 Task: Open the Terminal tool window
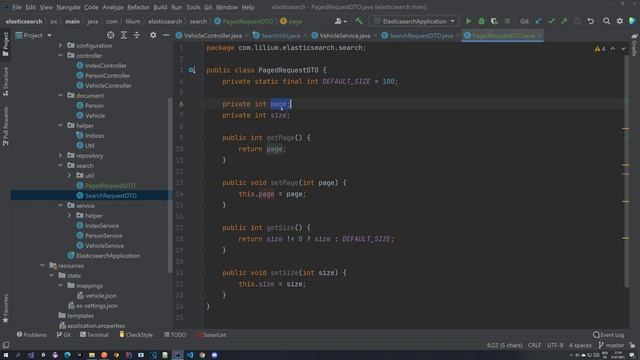point(94,335)
